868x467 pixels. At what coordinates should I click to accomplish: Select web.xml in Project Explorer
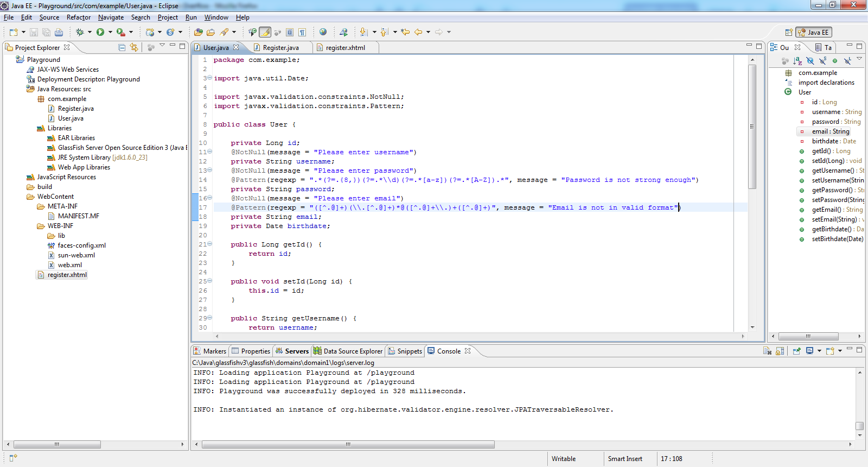(69, 265)
